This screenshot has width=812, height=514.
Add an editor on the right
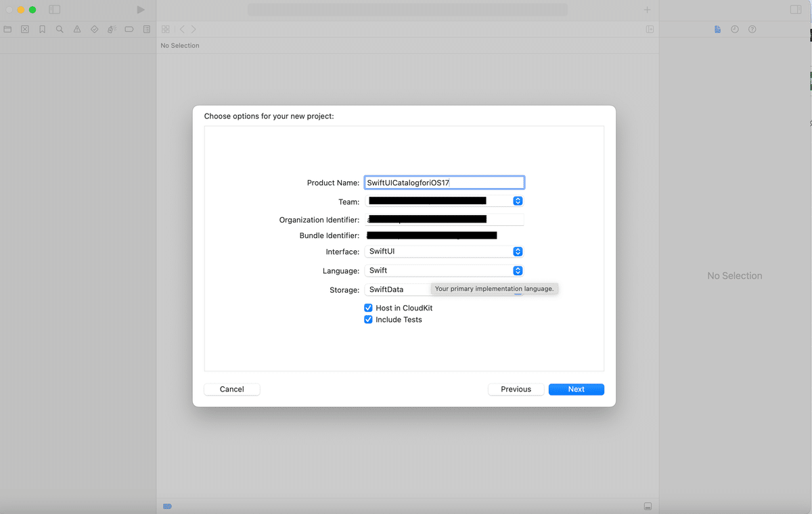(x=650, y=30)
